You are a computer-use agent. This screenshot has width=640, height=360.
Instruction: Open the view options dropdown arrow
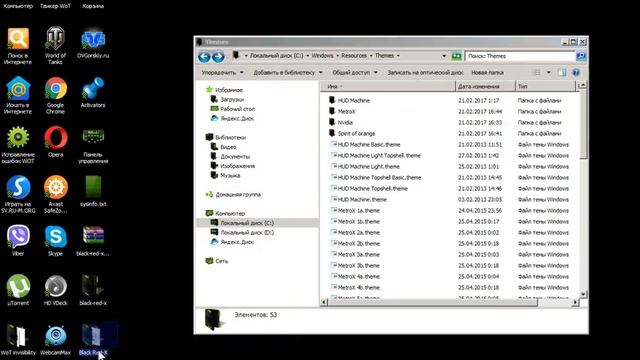pos(549,73)
